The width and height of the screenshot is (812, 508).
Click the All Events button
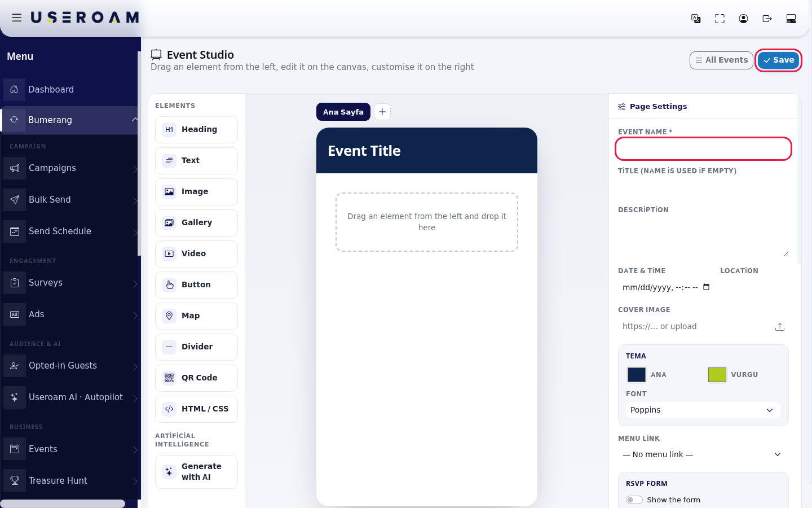[x=721, y=60]
